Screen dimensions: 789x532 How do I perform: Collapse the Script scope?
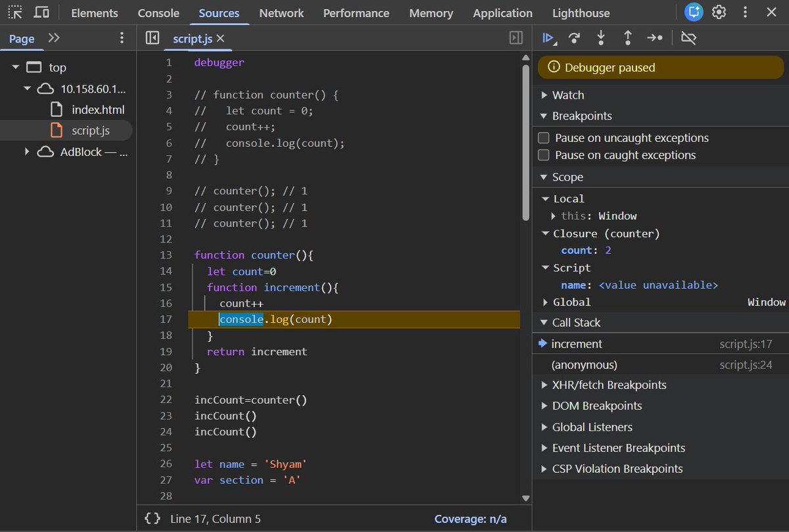[546, 268]
